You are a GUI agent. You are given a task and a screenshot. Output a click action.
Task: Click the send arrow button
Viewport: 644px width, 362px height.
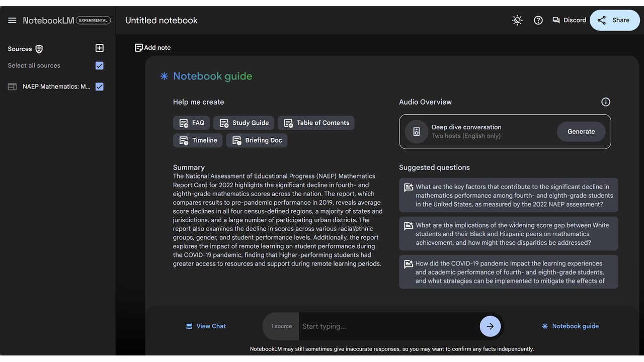click(x=490, y=326)
